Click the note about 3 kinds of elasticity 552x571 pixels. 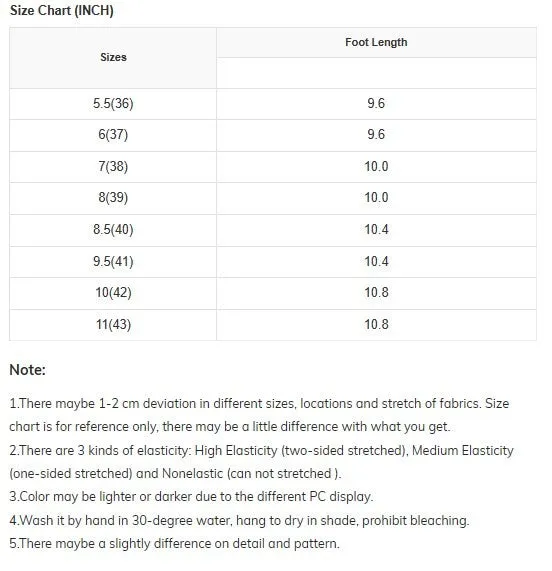tap(261, 462)
